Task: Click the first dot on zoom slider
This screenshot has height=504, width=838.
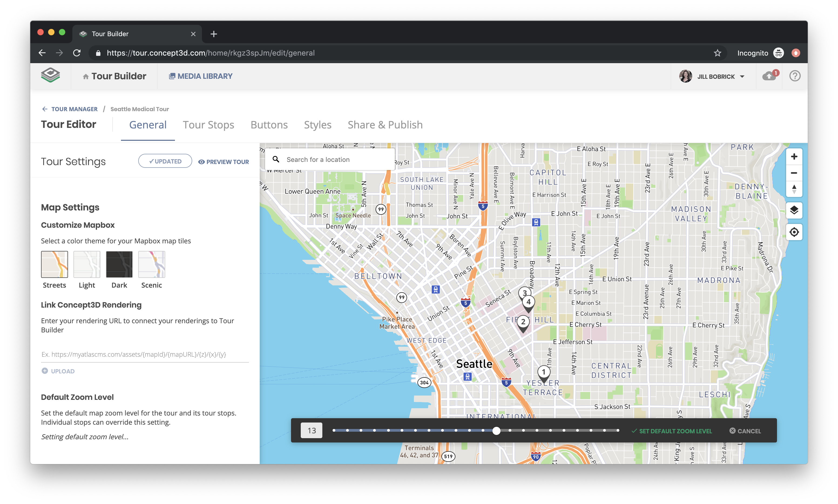Action: click(334, 430)
